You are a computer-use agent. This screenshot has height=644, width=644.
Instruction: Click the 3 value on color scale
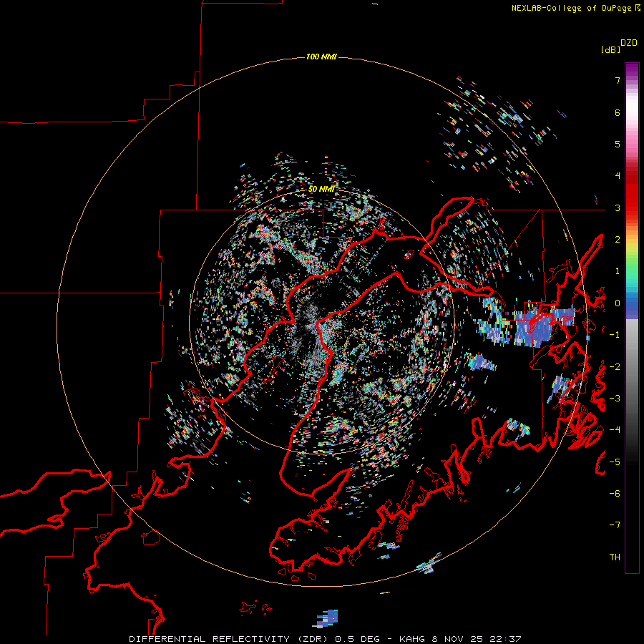coord(618,208)
